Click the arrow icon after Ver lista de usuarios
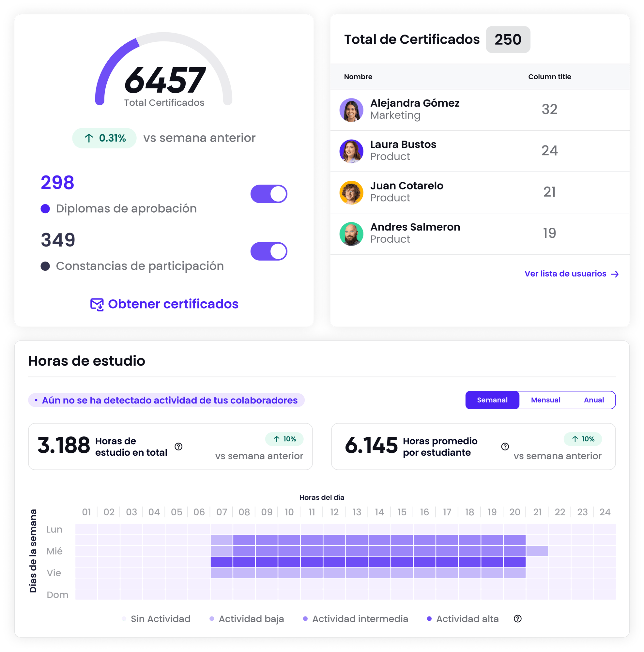Image resolution: width=644 pixels, height=652 pixels. (615, 274)
